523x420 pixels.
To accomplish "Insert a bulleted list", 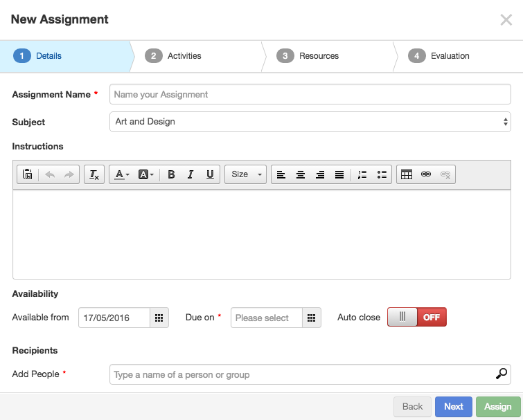I will point(382,174).
